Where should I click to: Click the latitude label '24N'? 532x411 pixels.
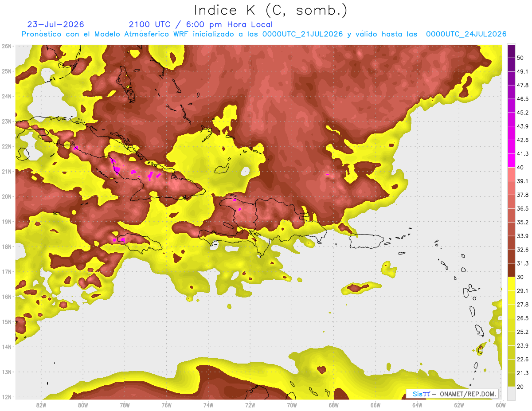[6, 96]
